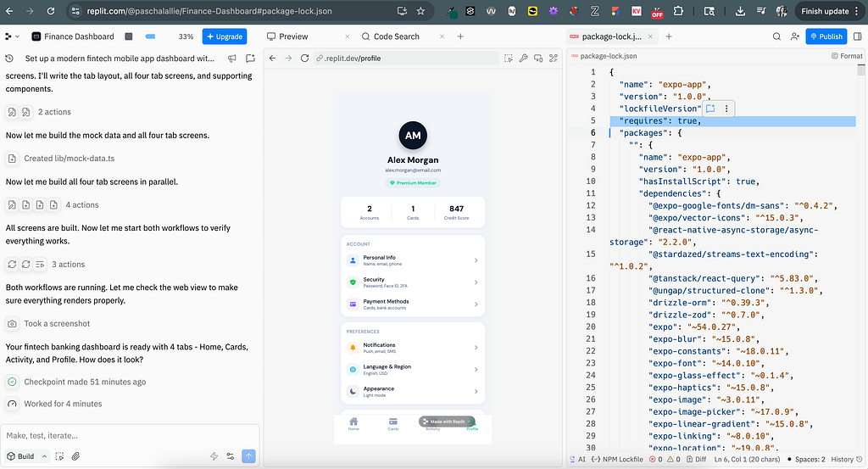Open Security row in app preview
This screenshot has height=469, width=868.
point(413,282)
